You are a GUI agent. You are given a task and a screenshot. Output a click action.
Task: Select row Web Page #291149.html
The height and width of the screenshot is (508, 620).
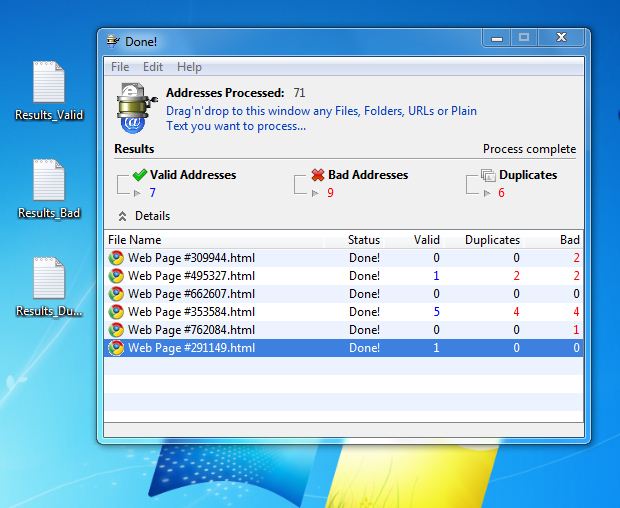click(344, 347)
